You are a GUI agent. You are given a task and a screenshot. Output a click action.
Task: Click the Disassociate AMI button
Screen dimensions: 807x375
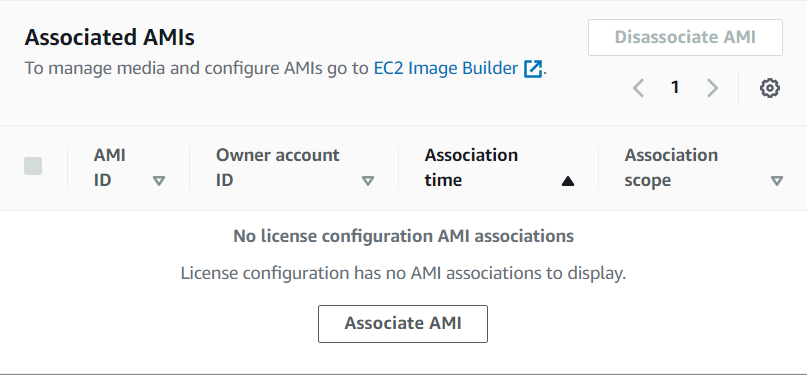[685, 37]
